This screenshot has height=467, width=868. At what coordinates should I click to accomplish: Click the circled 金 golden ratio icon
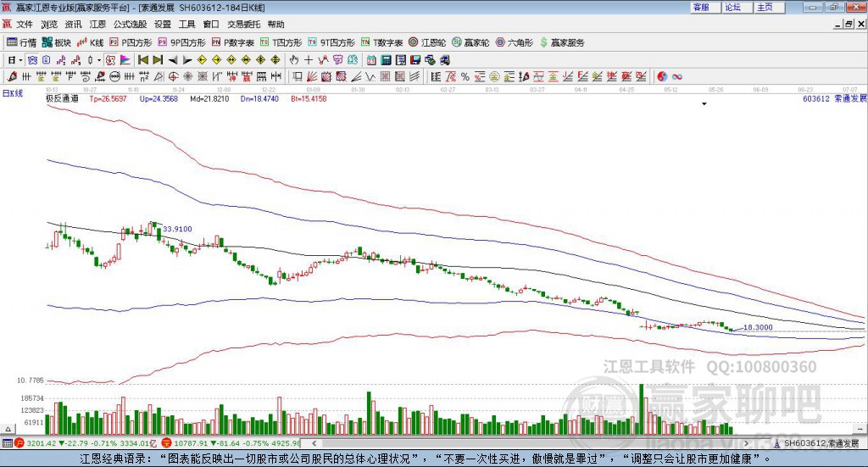[494, 77]
